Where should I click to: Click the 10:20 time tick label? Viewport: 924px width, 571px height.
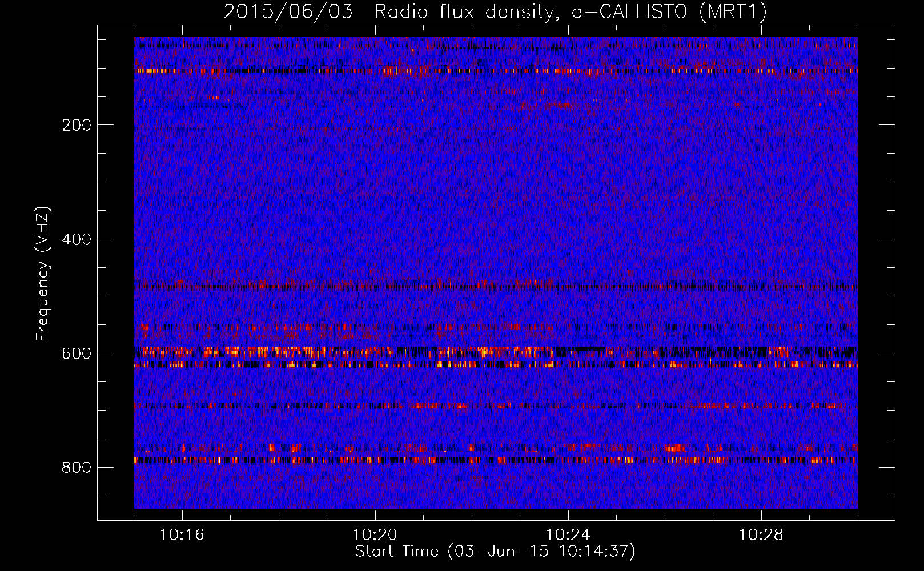pos(375,534)
